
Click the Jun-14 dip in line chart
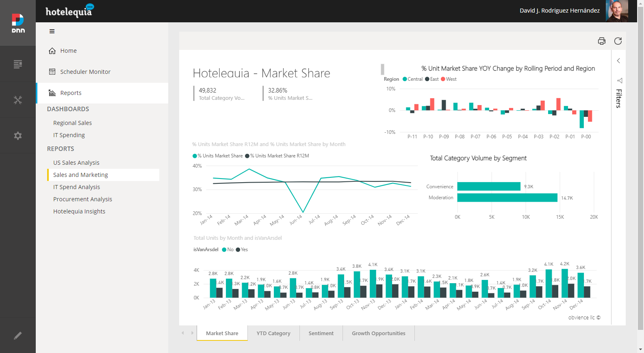303,212
